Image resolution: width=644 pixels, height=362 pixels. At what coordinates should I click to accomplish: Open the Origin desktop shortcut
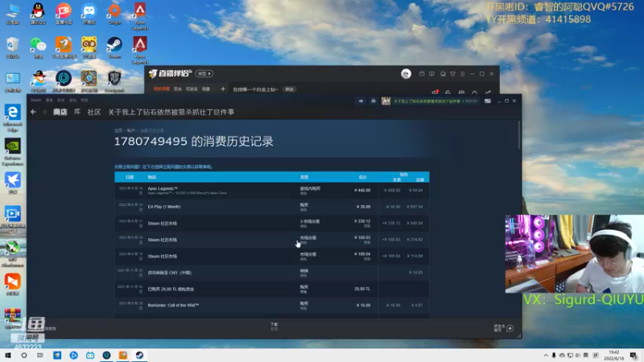point(114,11)
